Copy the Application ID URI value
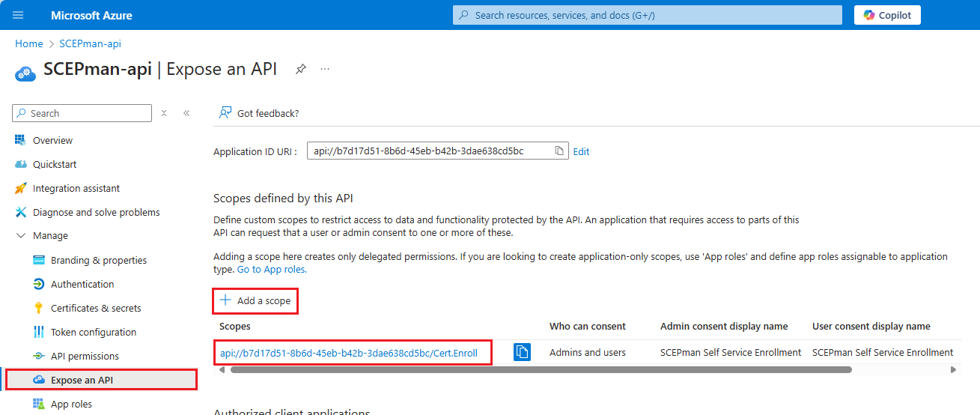This screenshot has height=415, width=980. 559,151
